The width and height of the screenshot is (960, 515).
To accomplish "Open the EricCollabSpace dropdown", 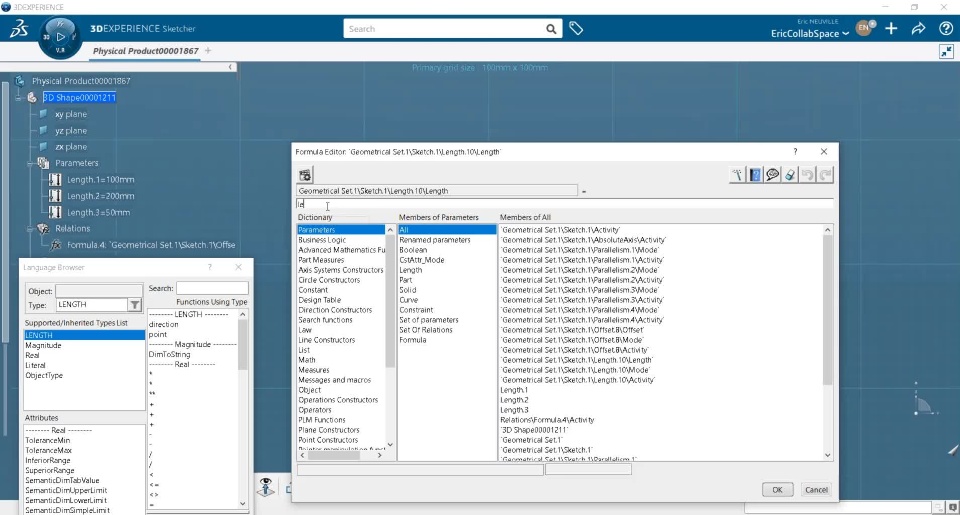I will coord(810,34).
